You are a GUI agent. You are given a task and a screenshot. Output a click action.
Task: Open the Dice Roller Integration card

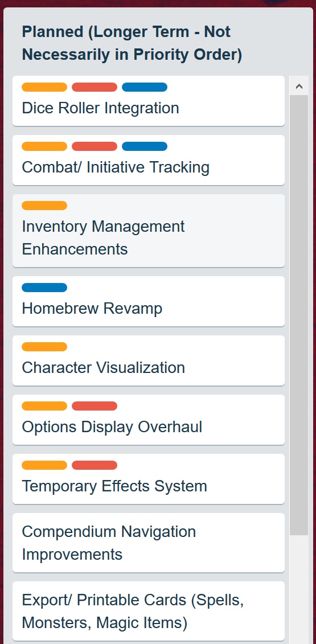(149, 101)
